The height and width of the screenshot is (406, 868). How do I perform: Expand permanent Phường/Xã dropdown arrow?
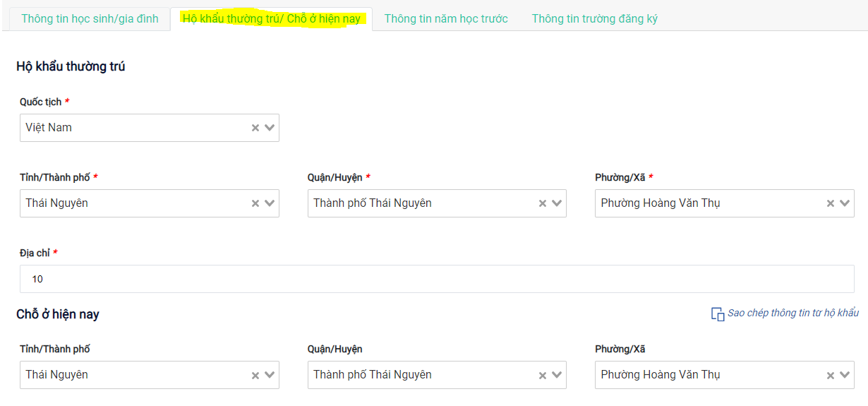point(845,203)
